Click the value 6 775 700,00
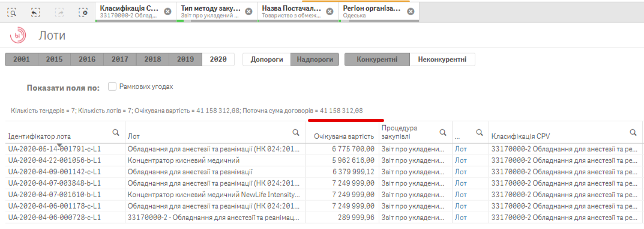The image size is (644, 229). point(354,148)
